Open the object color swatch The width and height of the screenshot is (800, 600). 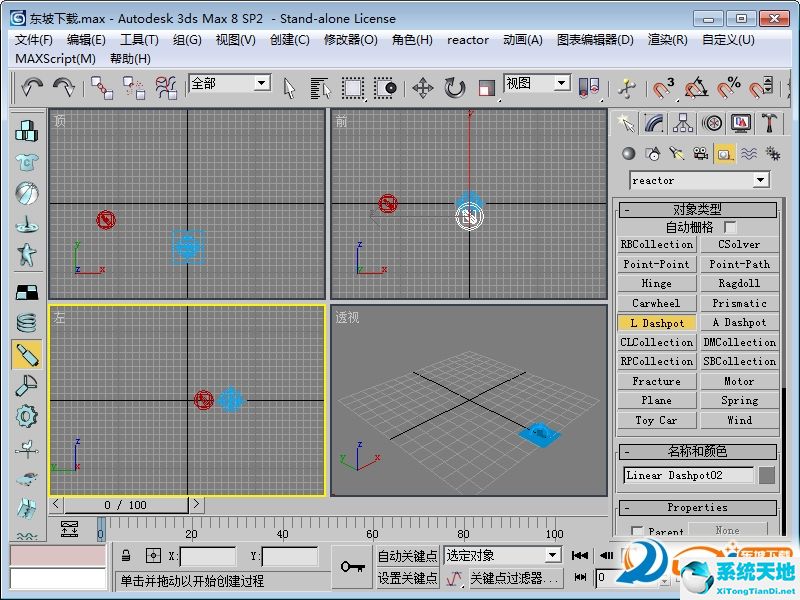[767, 476]
